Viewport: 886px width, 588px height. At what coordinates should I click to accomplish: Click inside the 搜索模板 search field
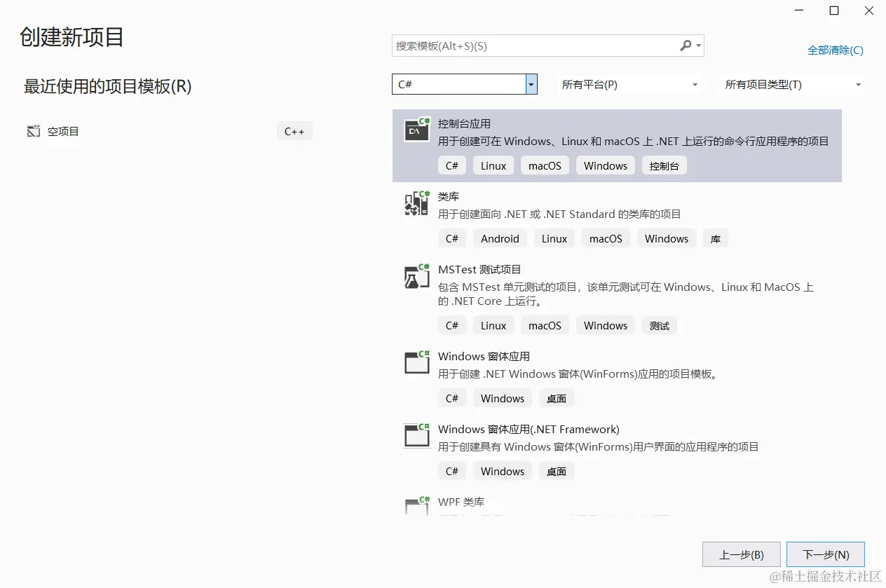(526, 45)
